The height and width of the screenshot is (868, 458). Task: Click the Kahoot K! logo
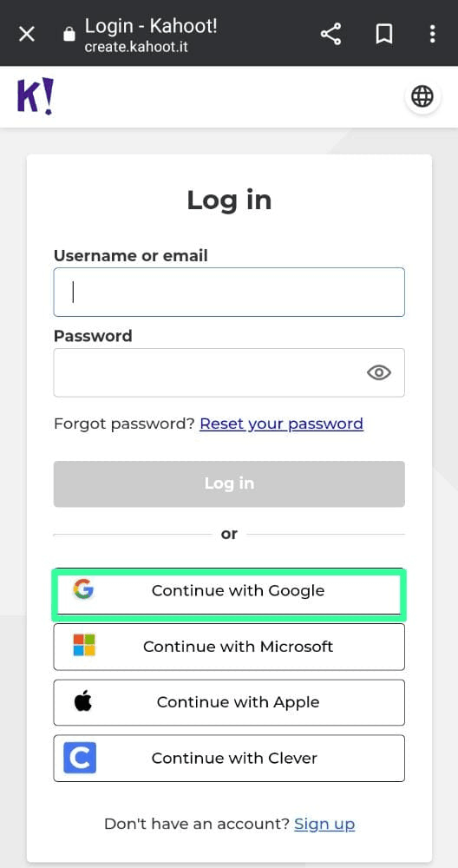click(x=36, y=96)
